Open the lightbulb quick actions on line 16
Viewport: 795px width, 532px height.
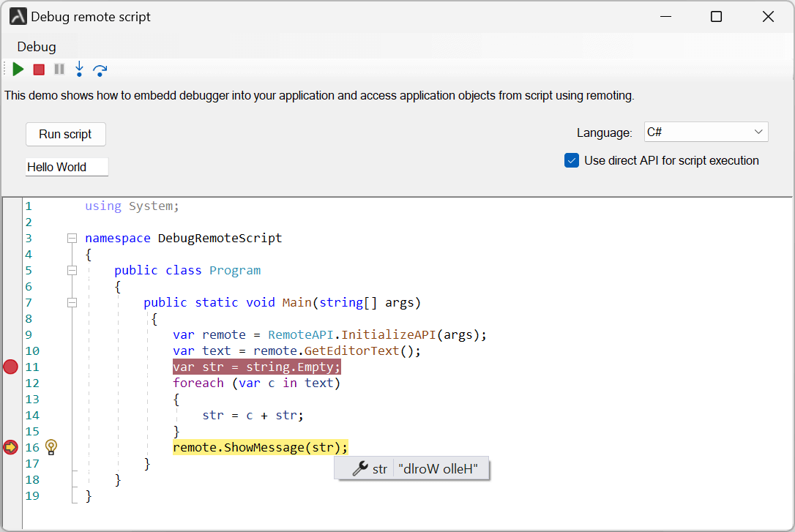pos(51,447)
